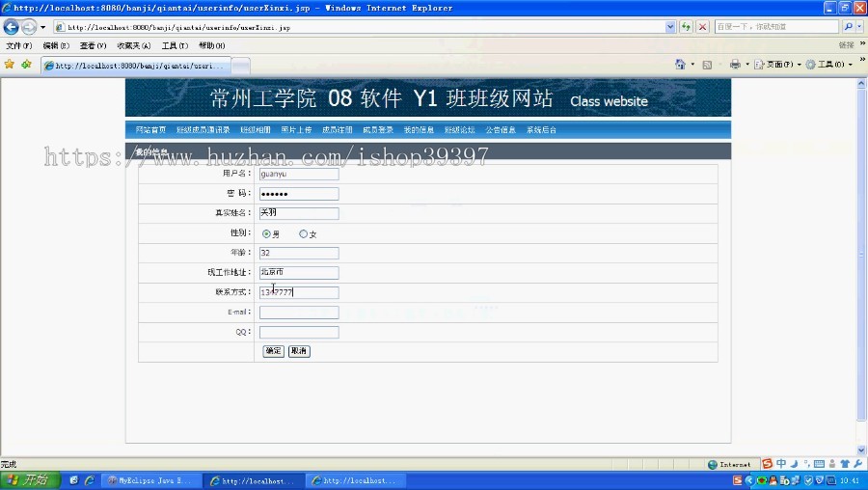868x490 pixels.
Task: Open a new blank browser tab
Action: point(240,66)
